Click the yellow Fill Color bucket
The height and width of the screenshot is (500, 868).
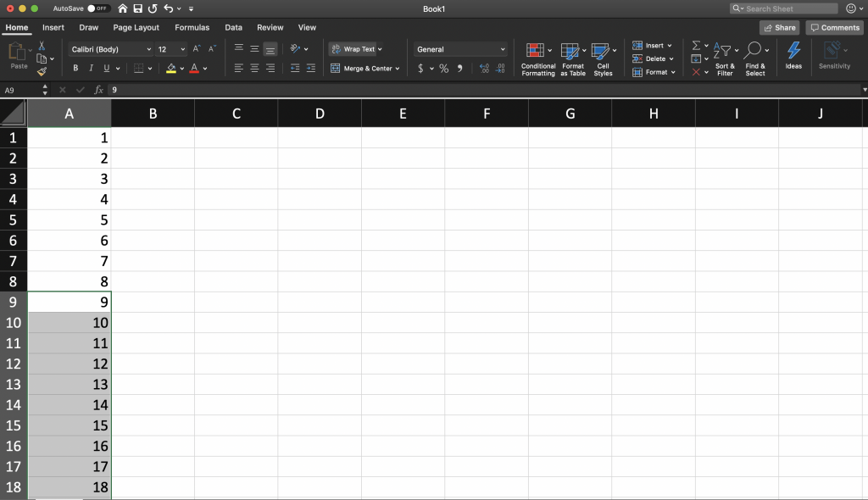point(171,68)
